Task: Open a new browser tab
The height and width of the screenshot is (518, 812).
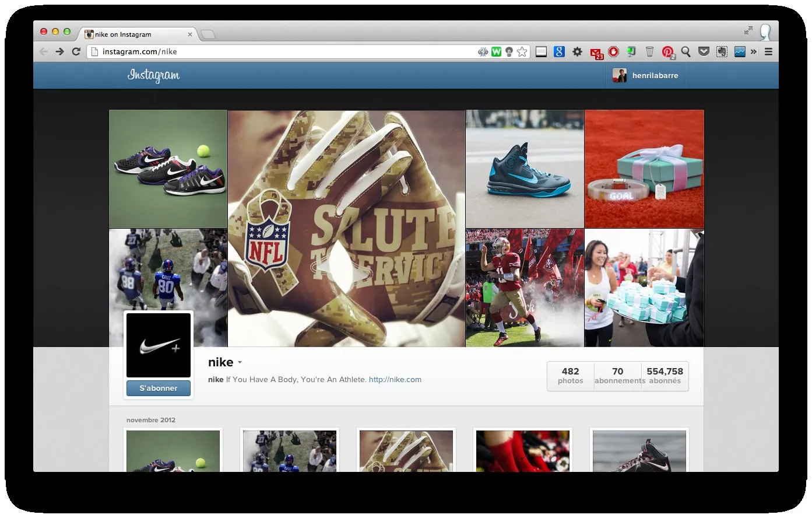Action: (x=208, y=35)
